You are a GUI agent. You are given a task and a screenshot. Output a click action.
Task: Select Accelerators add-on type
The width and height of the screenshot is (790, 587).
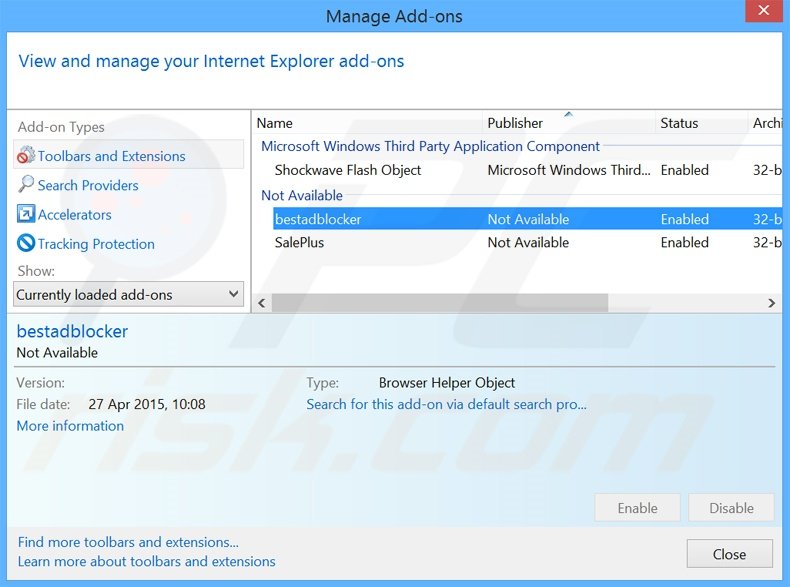(75, 215)
